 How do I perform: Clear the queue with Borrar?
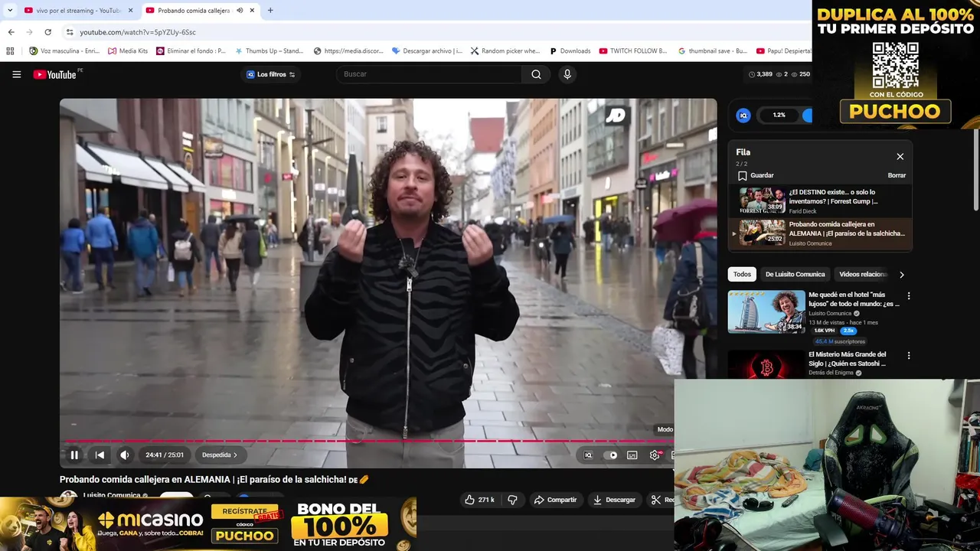897,175
